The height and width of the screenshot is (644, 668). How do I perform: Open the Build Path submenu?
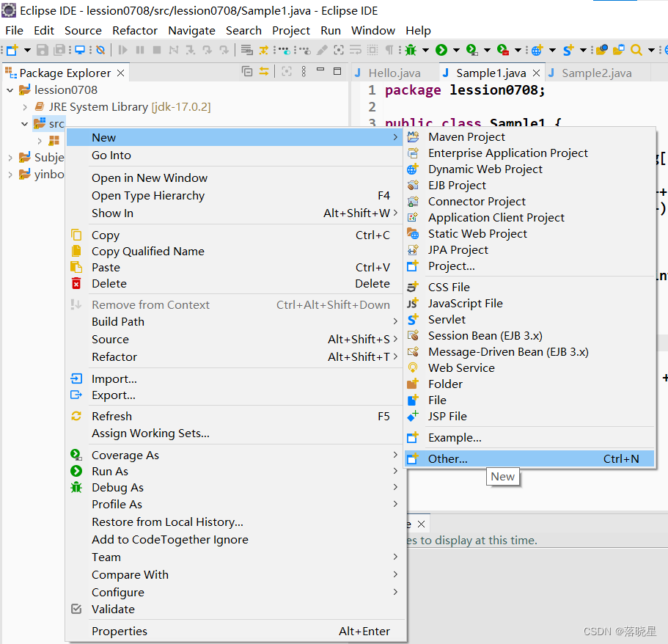[235, 321]
